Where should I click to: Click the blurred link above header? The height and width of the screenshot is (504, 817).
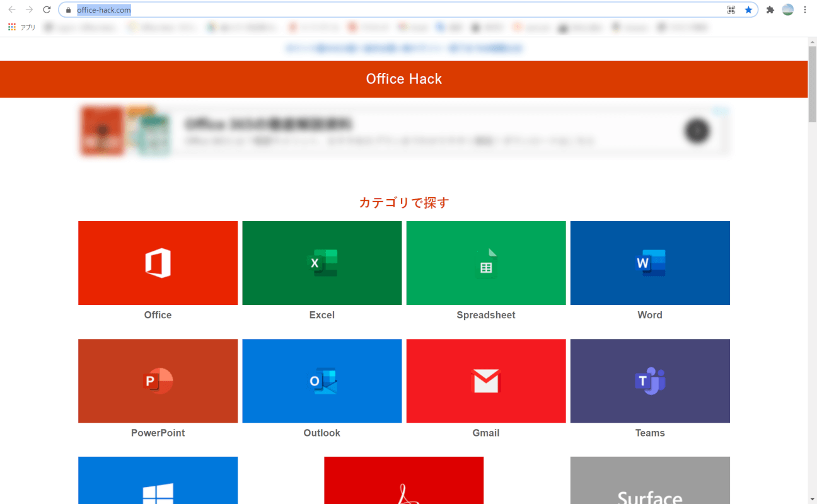[404, 49]
